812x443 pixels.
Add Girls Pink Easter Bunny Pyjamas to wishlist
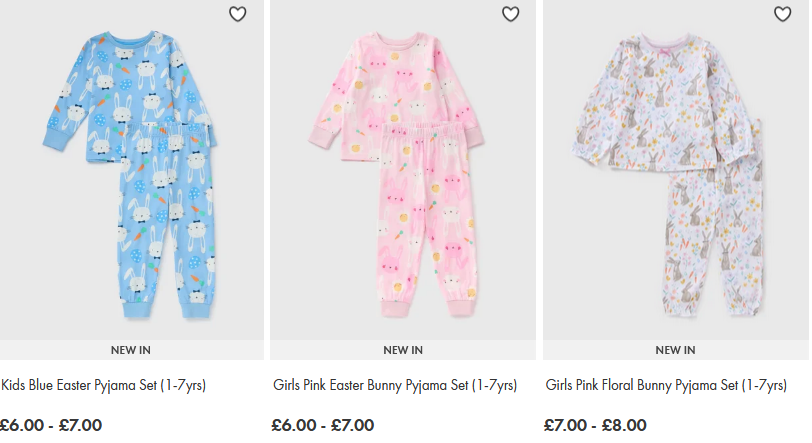[510, 14]
